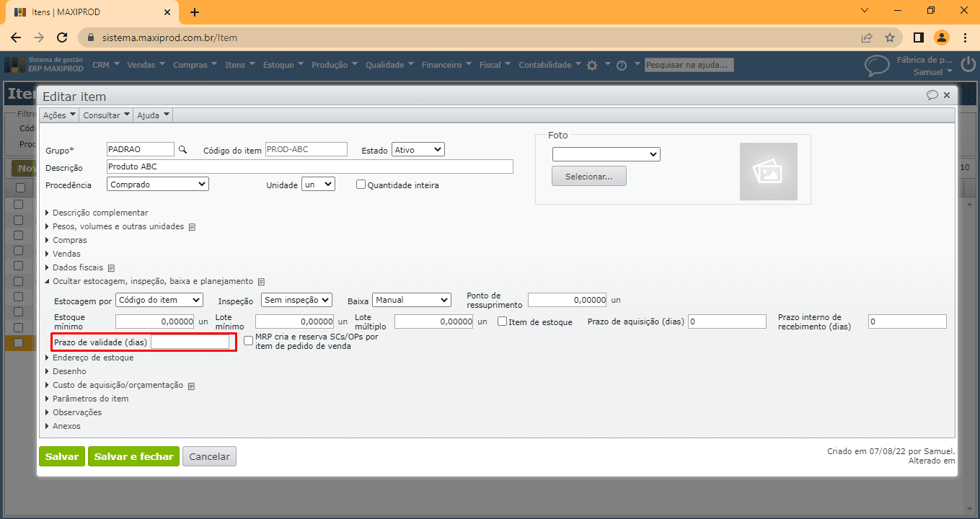The image size is (980, 519).
Task: Close the Editar item dialog
Action: tap(947, 95)
